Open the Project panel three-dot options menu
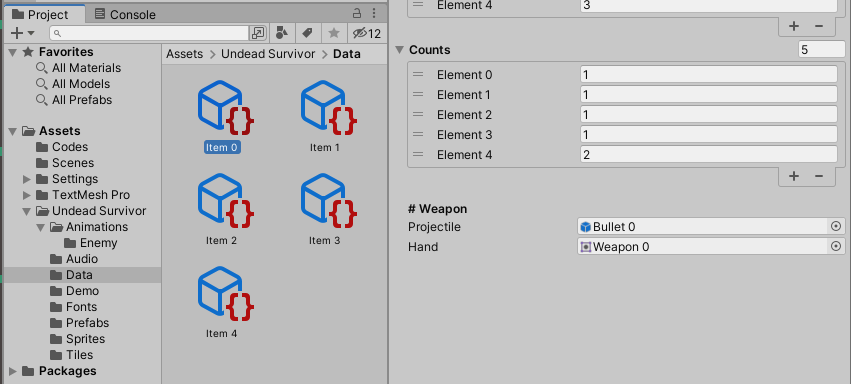Viewport: 851px width, 384px height. pos(374,14)
